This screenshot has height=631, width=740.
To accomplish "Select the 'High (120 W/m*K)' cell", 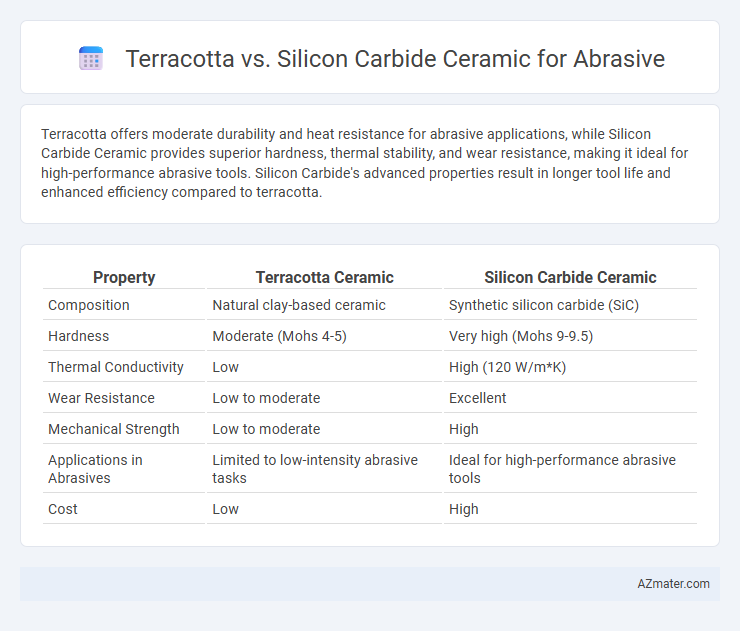I will [x=507, y=367].
